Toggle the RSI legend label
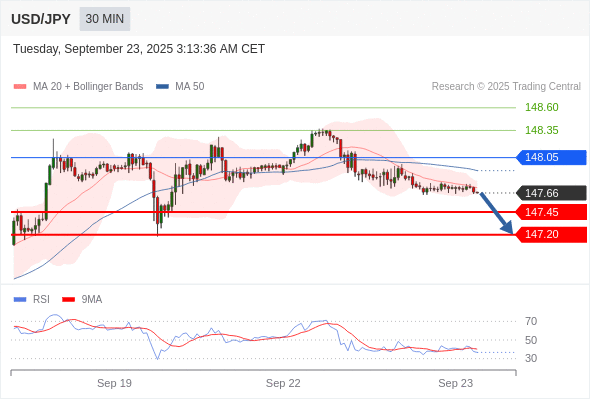This screenshot has width=590, height=400. 41,300
